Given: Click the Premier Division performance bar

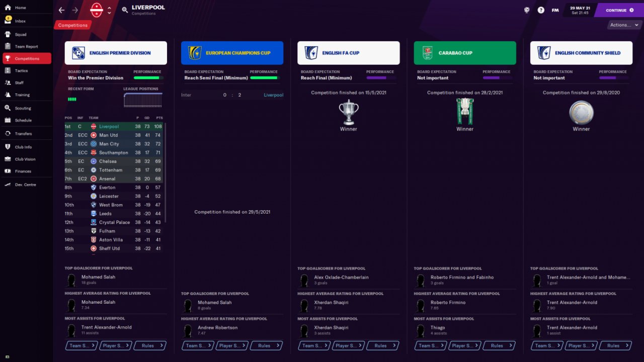Looking at the screenshot, I should click(148, 78).
